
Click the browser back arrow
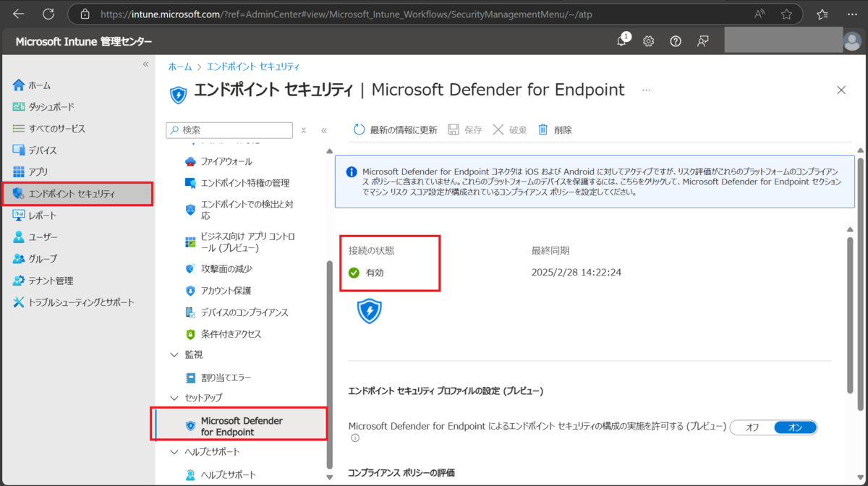pyautogui.click(x=19, y=14)
